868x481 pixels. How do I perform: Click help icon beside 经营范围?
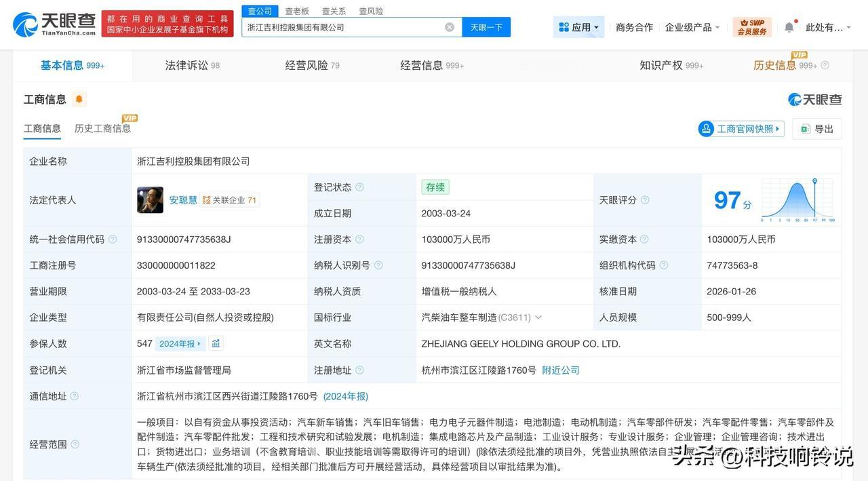[x=75, y=444]
